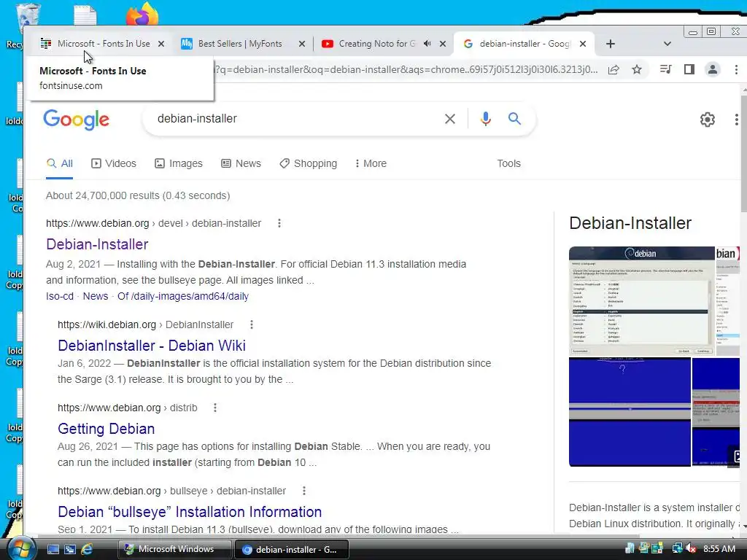Open options for debian.org devel result
Screen dimensions: 747x560
[279, 223]
